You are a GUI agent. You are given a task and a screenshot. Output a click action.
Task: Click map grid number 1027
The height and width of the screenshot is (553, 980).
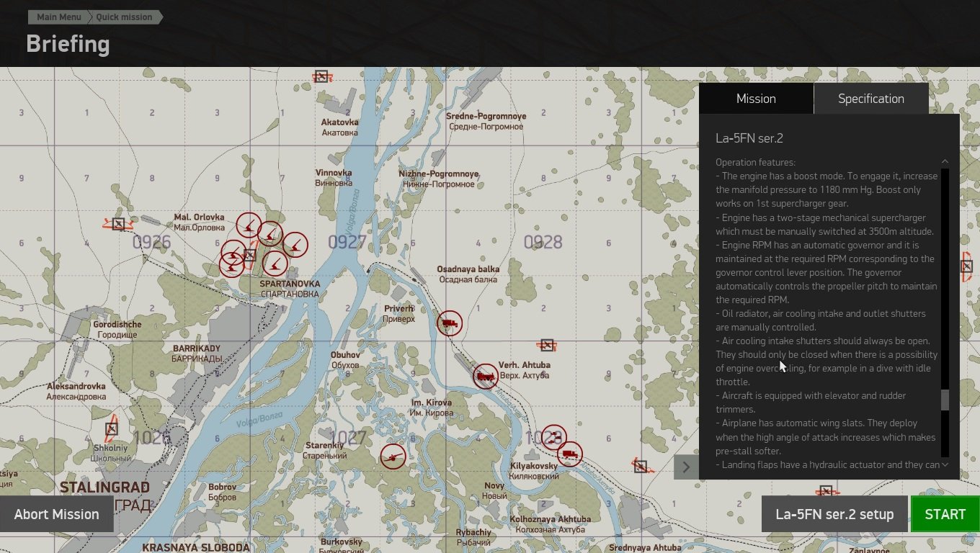pyautogui.click(x=347, y=438)
